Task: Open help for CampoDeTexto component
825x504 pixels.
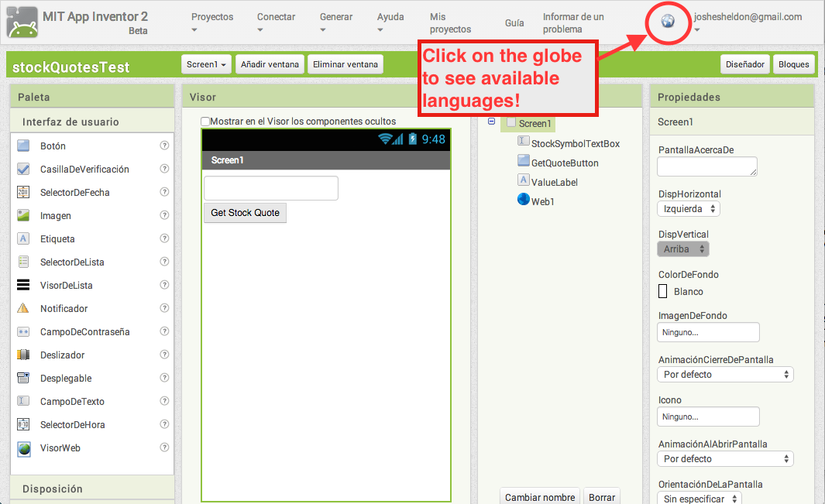Action: click(x=164, y=400)
